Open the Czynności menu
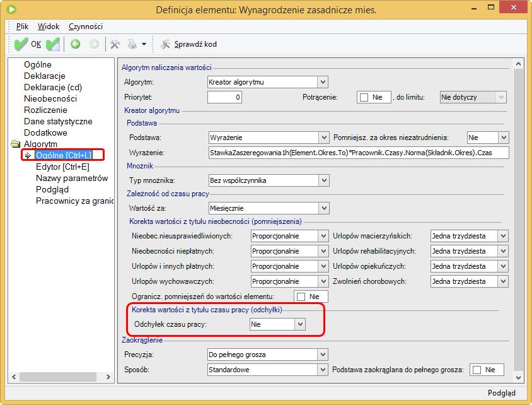 click(x=86, y=26)
